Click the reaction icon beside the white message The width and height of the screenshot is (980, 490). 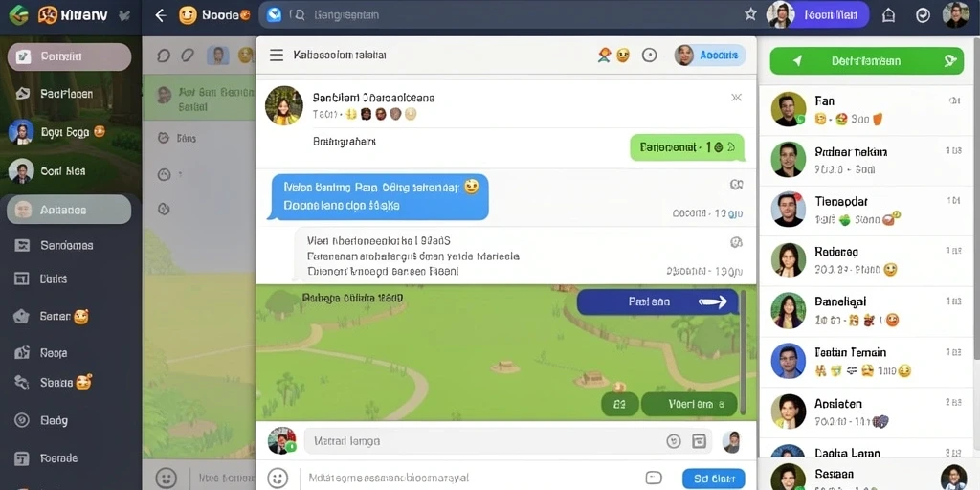pos(736,242)
